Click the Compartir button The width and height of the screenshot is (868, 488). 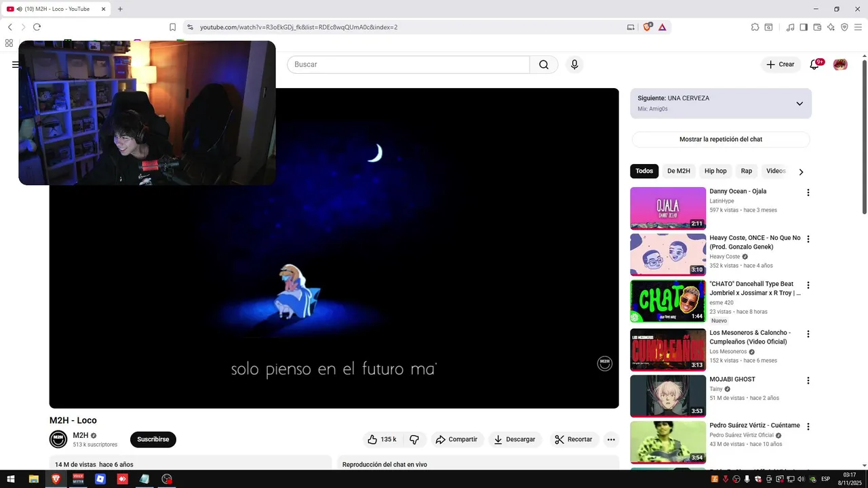click(456, 439)
